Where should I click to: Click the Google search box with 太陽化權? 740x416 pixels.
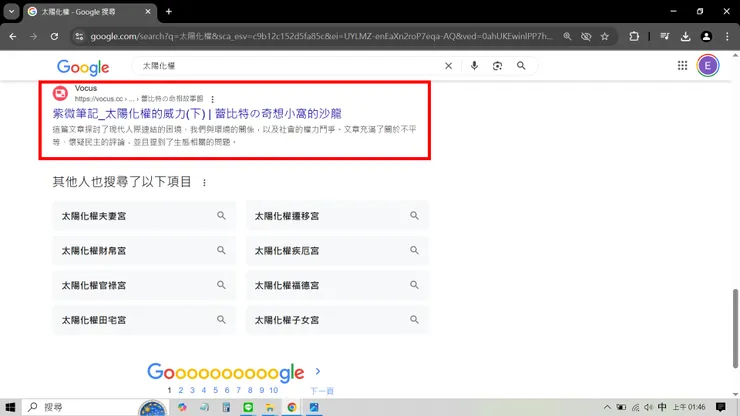click(x=288, y=66)
